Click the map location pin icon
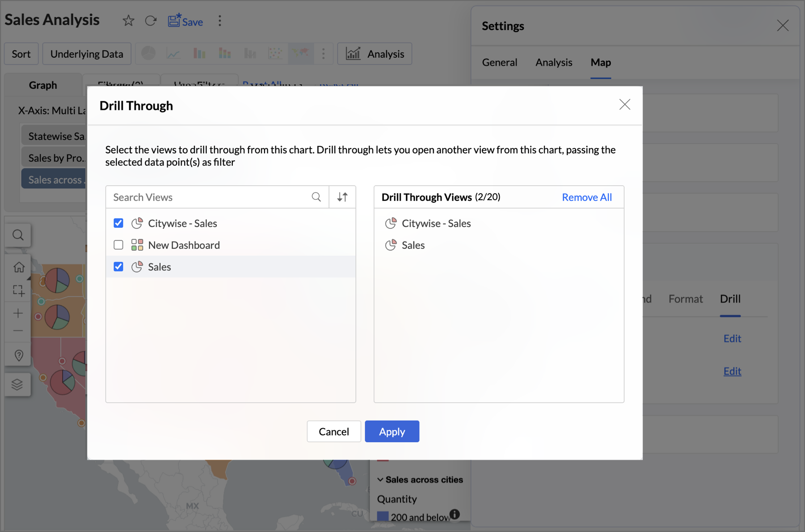The width and height of the screenshot is (805, 532). 19,355
